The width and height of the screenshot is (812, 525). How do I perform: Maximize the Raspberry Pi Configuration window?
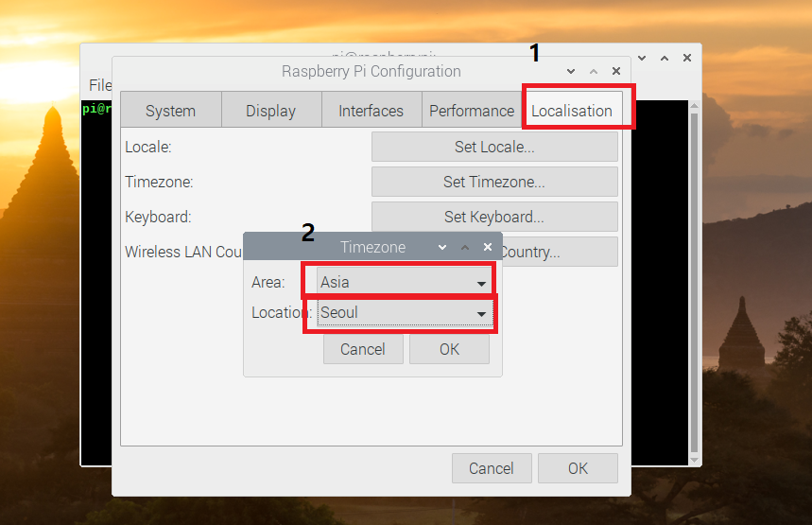pyautogui.click(x=594, y=71)
